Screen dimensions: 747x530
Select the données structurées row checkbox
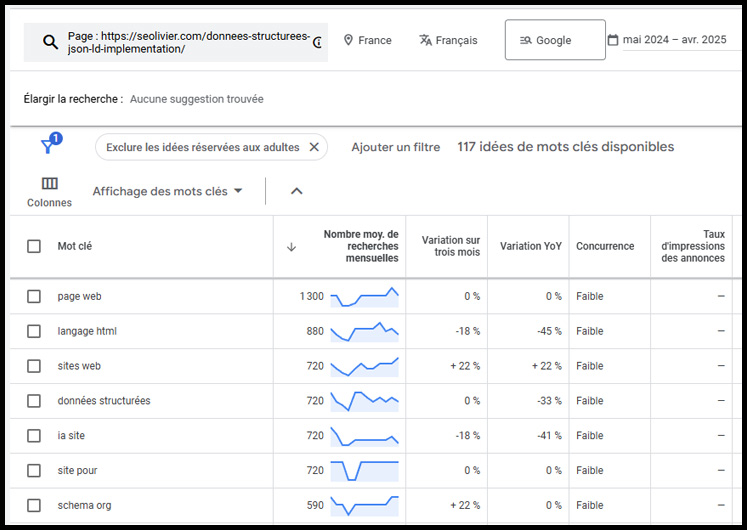(34, 400)
